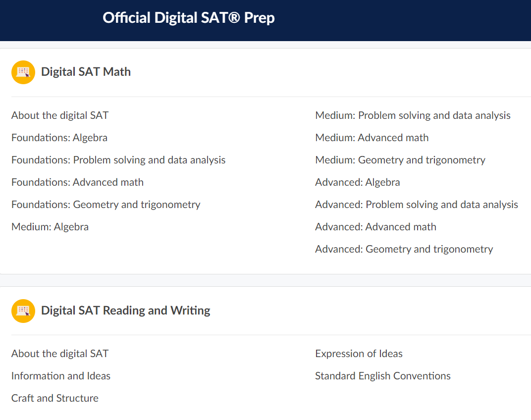Select Advanced: Problem solving and data analysis
Viewport: 531px width, 420px height.
click(x=416, y=205)
